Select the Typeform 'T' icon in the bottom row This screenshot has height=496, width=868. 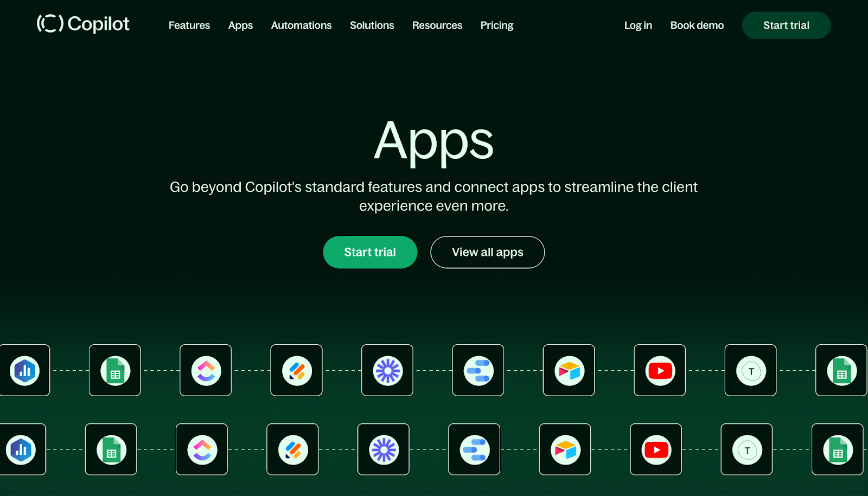tap(747, 449)
